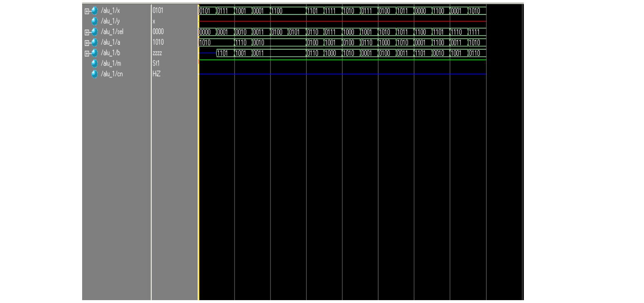Click the value 0101 in the values column

tap(158, 11)
